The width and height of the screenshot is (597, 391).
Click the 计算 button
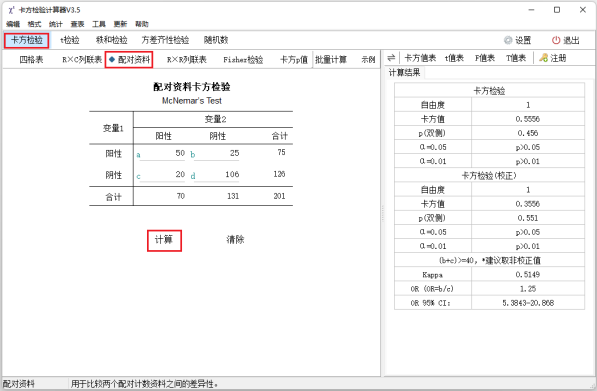click(164, 240)
